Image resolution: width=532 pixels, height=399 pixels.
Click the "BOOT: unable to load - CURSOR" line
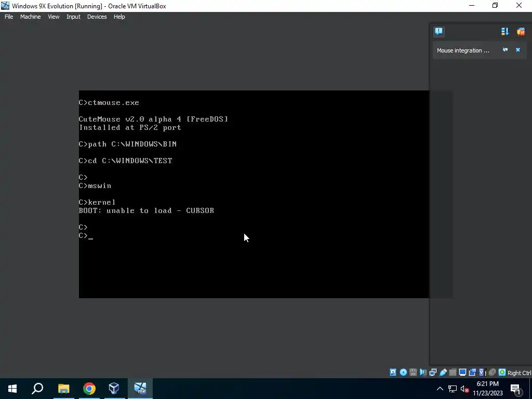pyautogui.click(x=146, y=210)
